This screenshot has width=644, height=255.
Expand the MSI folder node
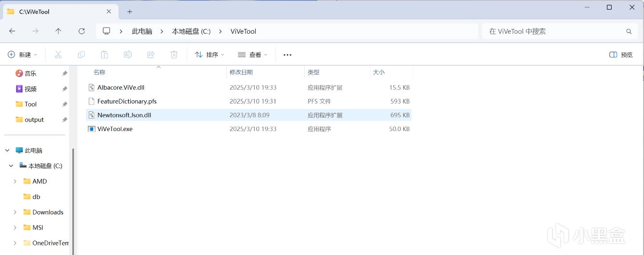(x=15, y=228)
